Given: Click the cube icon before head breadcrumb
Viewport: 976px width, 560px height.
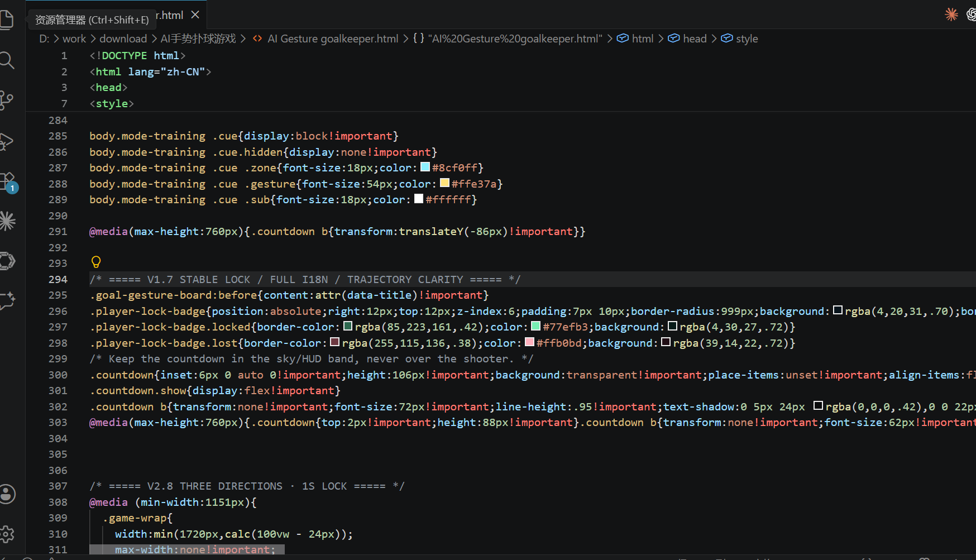Looking at the screenshot, I should [x=674, y=39].
